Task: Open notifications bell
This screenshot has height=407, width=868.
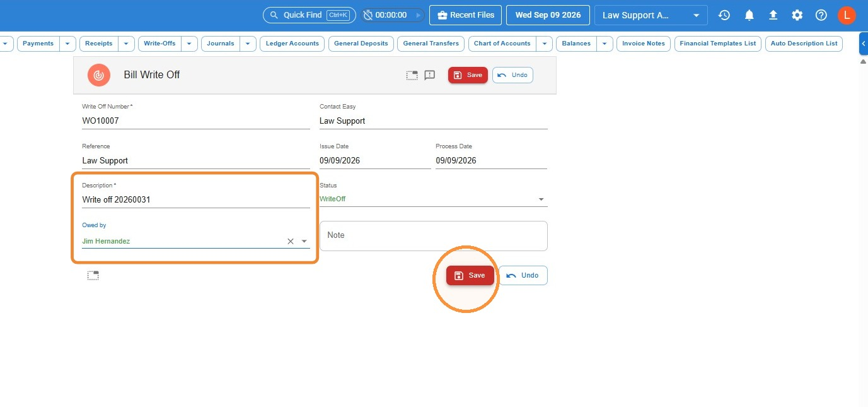Action: 749,15
